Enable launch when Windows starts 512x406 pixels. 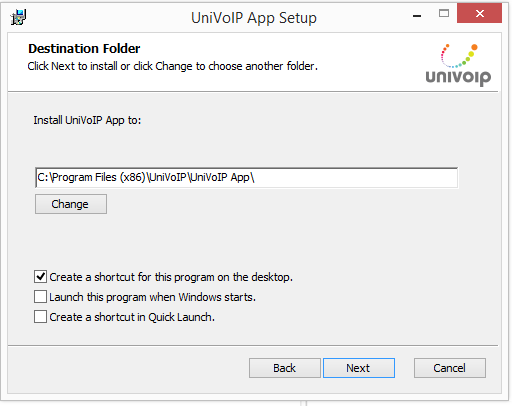coord(40,297)
